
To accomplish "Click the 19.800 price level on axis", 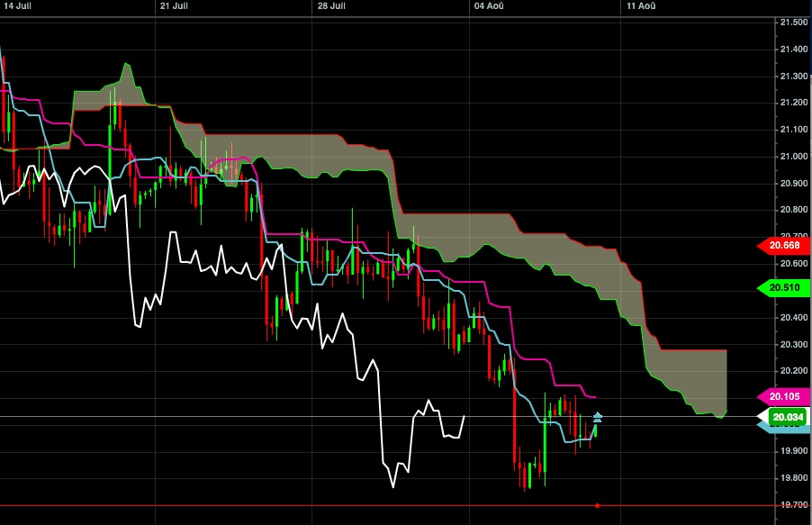I will 793,478.
